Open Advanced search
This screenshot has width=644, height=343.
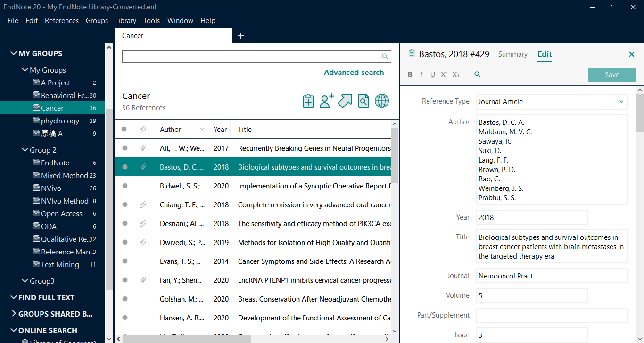[354, 73]
